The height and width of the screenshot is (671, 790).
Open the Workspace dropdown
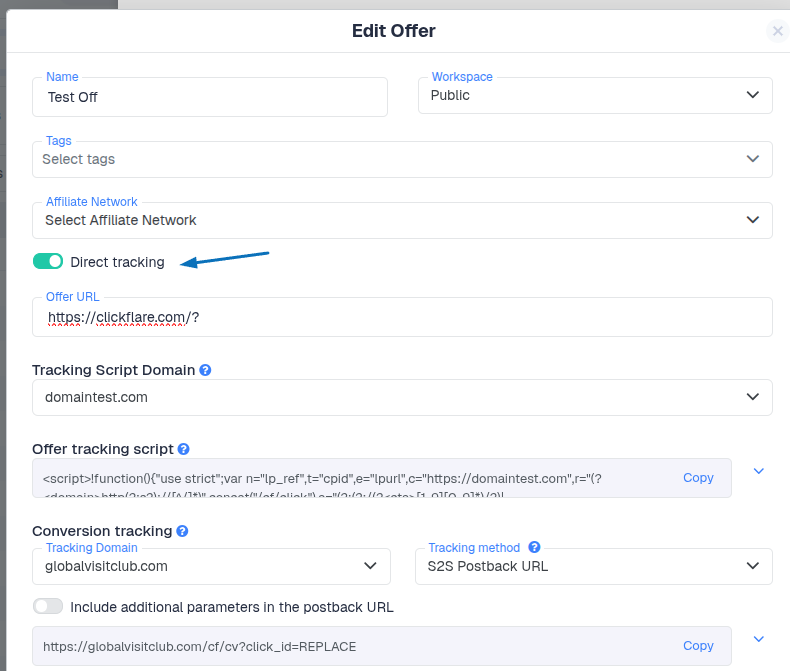595,96
